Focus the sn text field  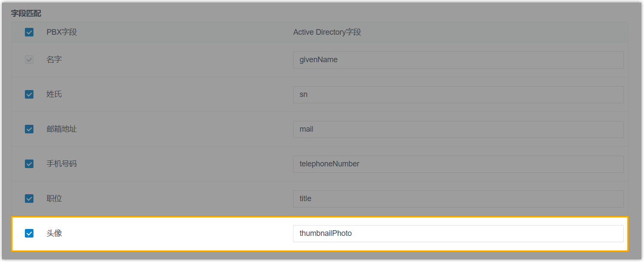458,95
